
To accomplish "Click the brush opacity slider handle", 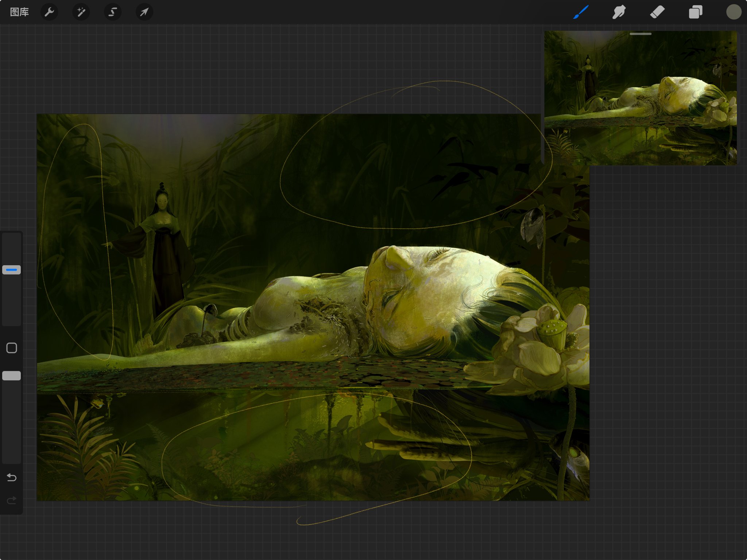I will point(12,376).
